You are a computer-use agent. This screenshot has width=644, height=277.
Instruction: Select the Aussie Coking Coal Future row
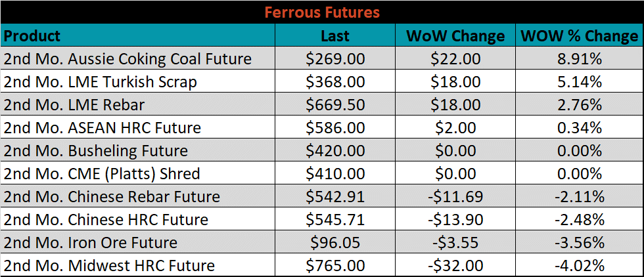(x=322, y=58)
